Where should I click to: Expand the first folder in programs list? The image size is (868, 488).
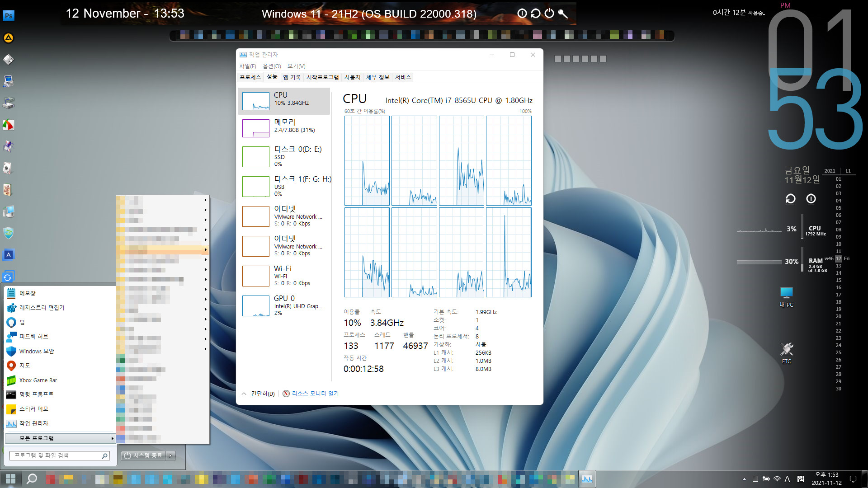click(162, 200)
